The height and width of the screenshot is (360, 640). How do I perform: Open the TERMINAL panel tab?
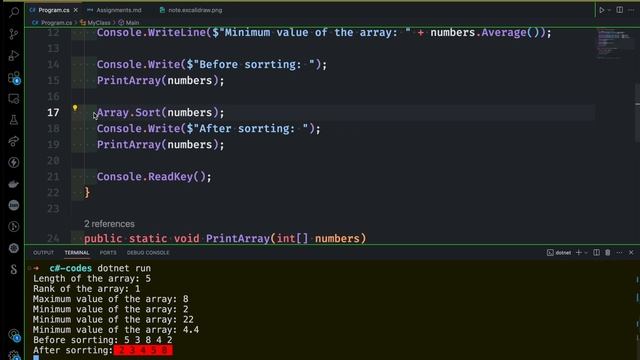[77, 253]
